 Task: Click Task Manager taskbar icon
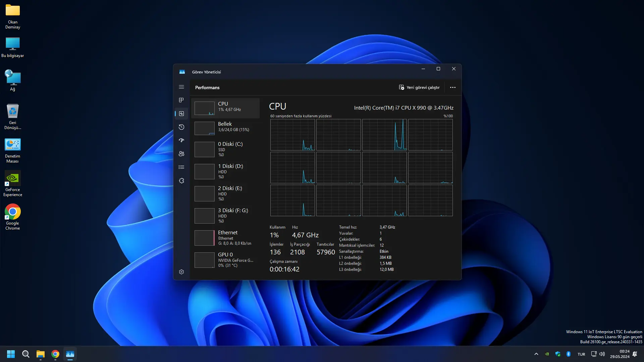(x=70, y=354)
